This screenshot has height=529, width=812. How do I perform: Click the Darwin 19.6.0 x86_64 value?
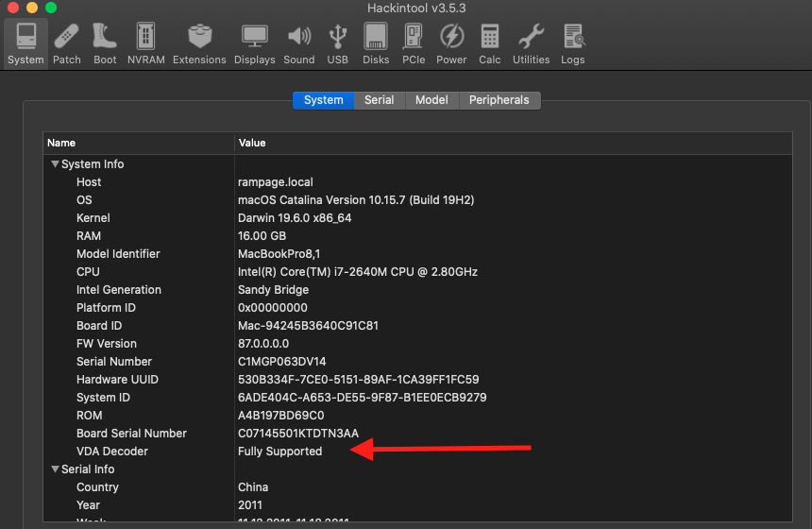[x=295, y=218]
